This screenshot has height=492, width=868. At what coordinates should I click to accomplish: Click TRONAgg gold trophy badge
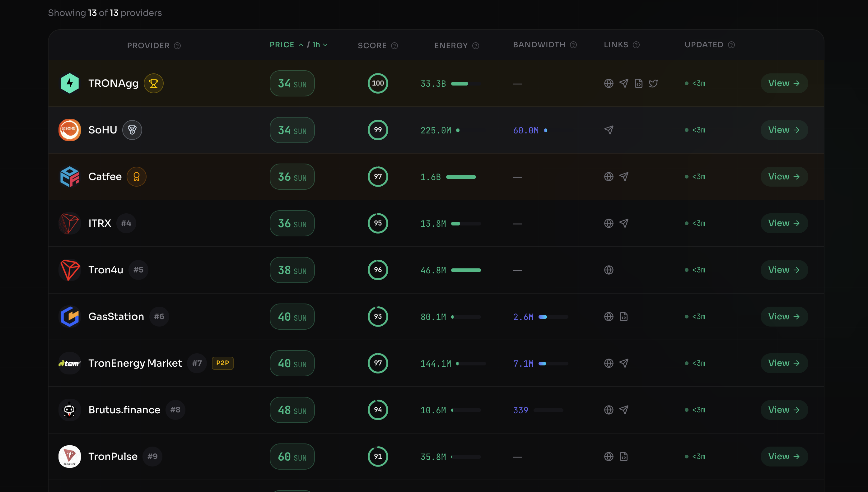click(x=153, y=83)
